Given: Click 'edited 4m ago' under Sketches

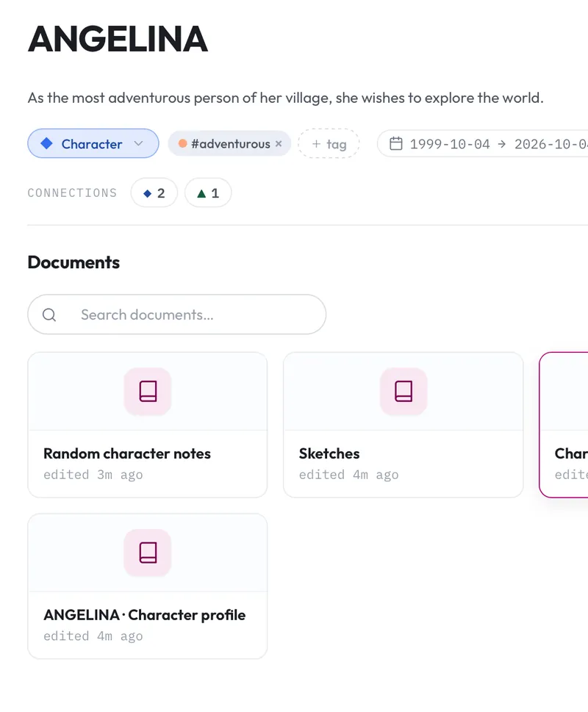Looking at the screenshot, I should tap(348, 475).
